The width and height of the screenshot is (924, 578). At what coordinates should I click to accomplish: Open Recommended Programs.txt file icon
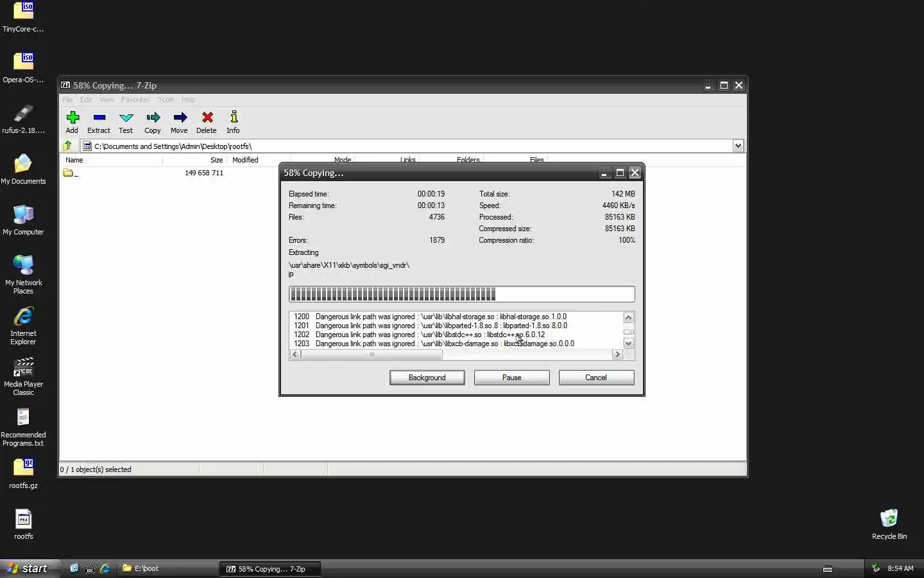pyautogui.click(x=23, y=427)
